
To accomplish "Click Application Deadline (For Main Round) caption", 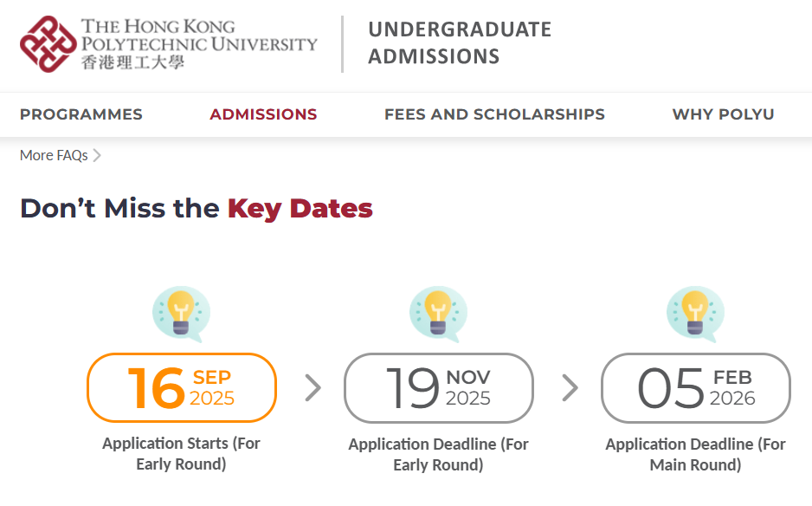I will (695, 454).
